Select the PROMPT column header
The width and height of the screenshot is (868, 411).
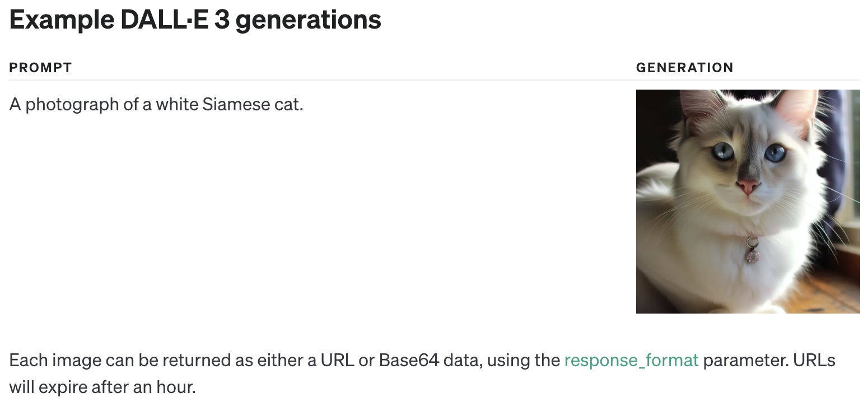pos(41,68)
